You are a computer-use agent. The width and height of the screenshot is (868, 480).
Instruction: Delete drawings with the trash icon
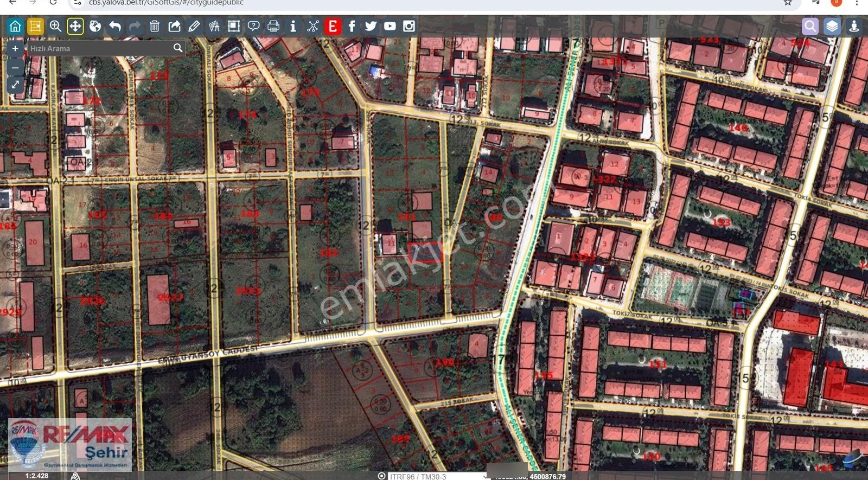pyautogui.click(x=155, y=26)
